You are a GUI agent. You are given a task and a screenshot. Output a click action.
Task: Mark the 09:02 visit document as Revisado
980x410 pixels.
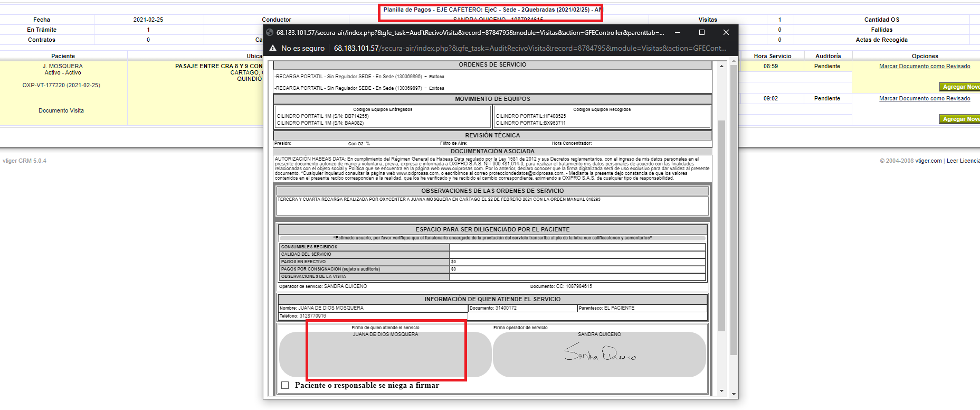925,98
